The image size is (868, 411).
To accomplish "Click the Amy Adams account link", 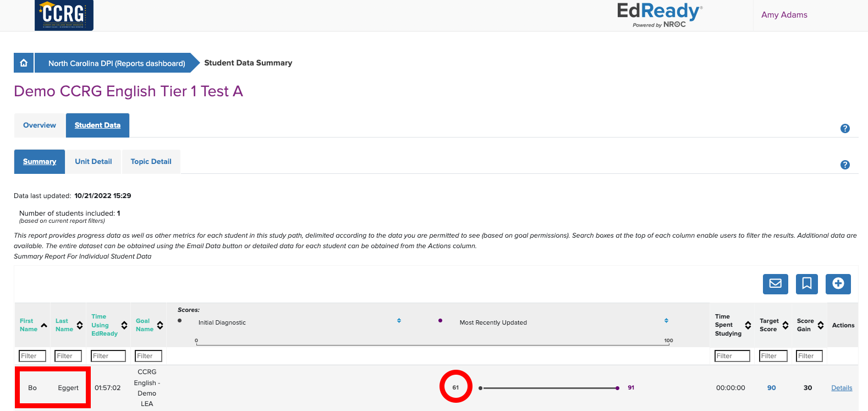I will click(x=784, y=14).
